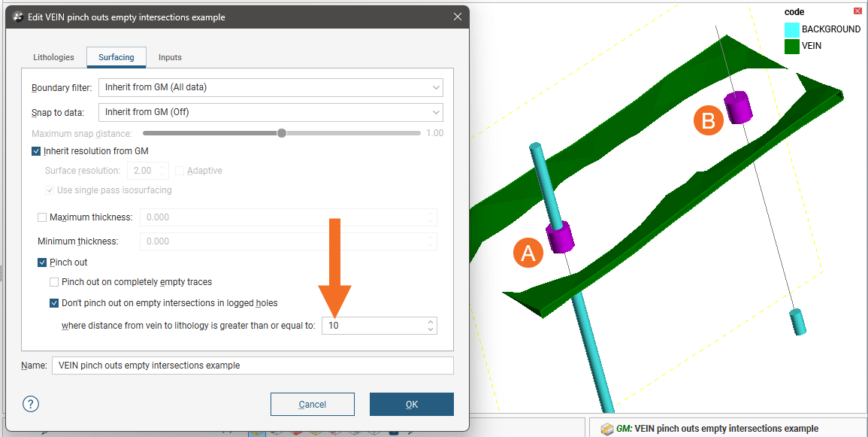
Task: Disable Don't pinch out on empty intersections
Action: (x=54, y=303)
